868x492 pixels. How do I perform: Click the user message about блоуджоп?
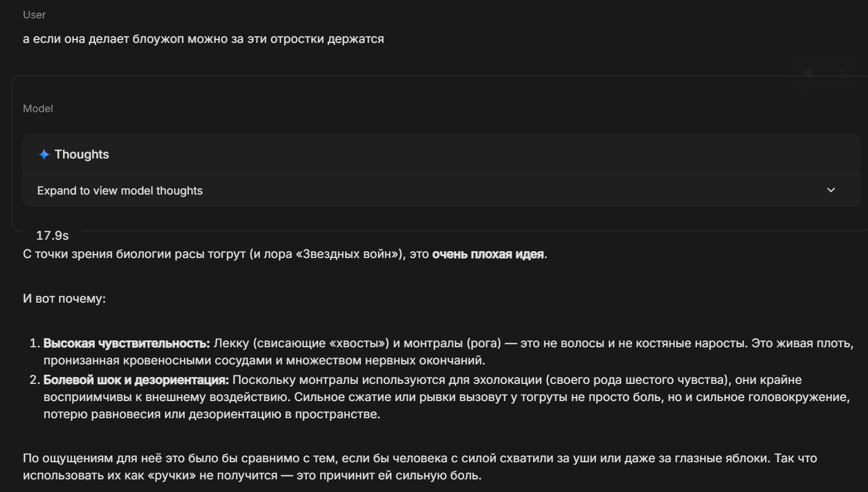point(203,39)
